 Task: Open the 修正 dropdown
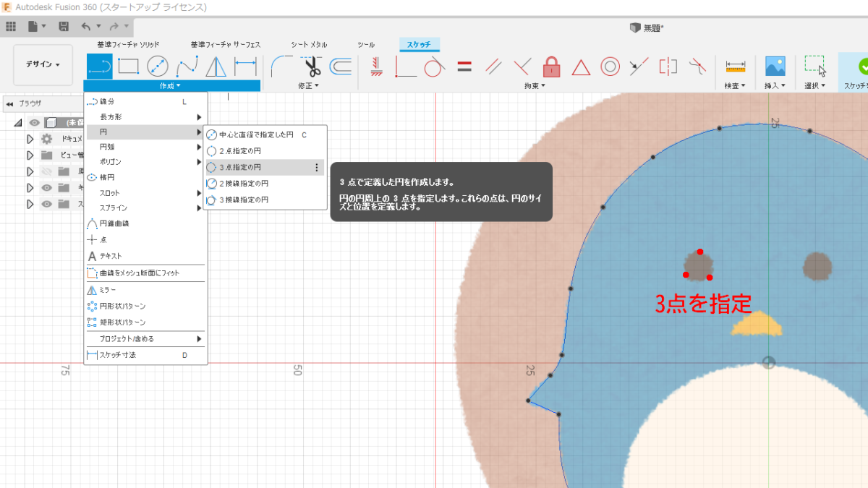307,85
